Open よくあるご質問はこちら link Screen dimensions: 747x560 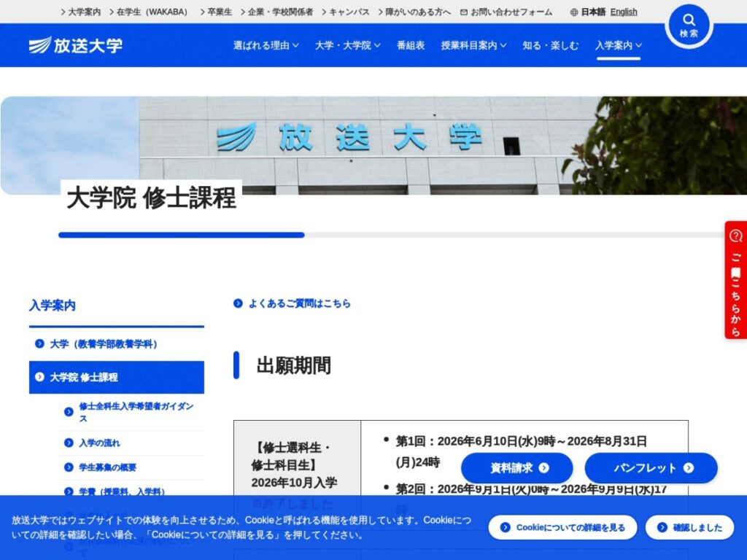(x=292, y=303)
